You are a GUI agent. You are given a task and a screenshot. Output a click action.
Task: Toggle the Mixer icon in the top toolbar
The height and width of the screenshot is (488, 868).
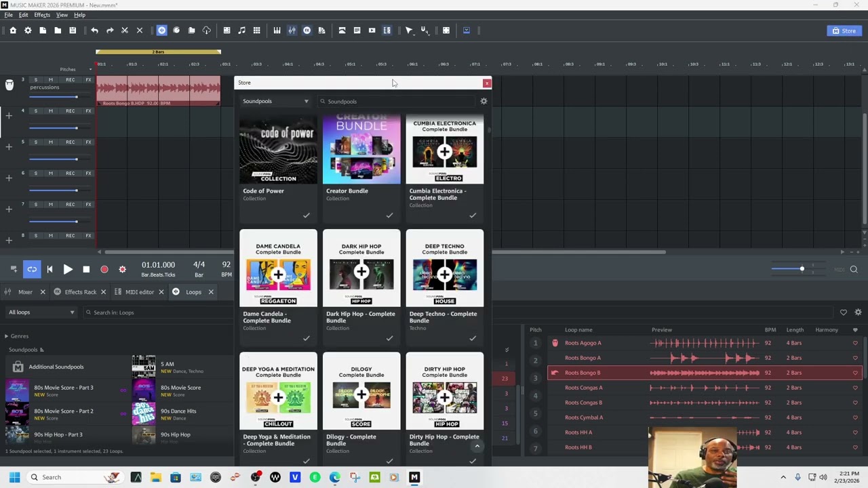click(292, 30)
